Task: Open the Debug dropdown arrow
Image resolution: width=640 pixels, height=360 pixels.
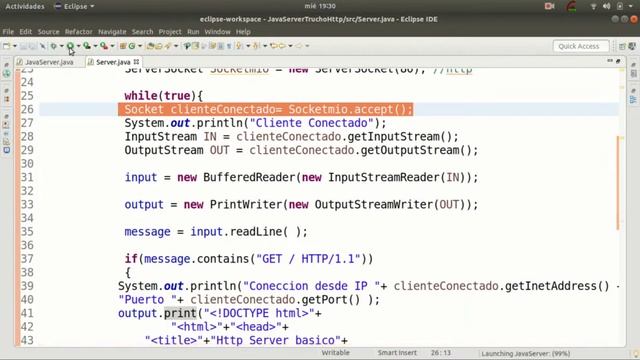Action: click(x=62, y=46)
